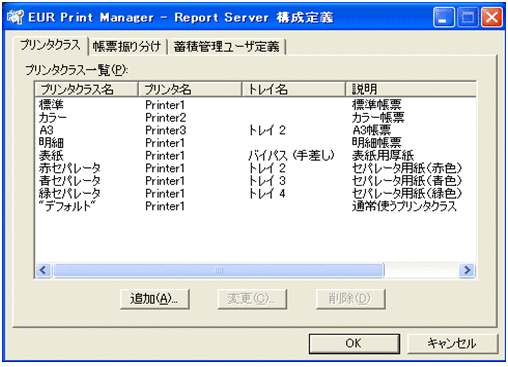Click the カラー帳票 description cell
The width and height of the screenshot is (508, 367).
click(x=378, y=118)
